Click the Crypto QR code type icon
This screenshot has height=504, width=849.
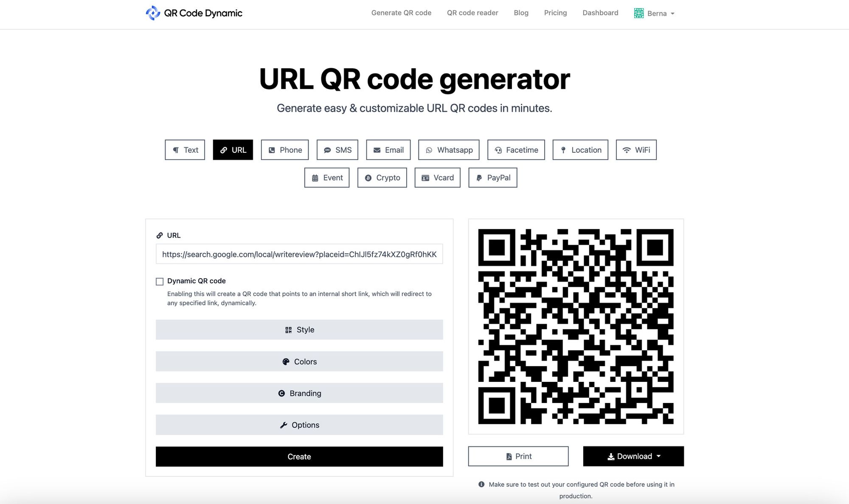(368, 177)
